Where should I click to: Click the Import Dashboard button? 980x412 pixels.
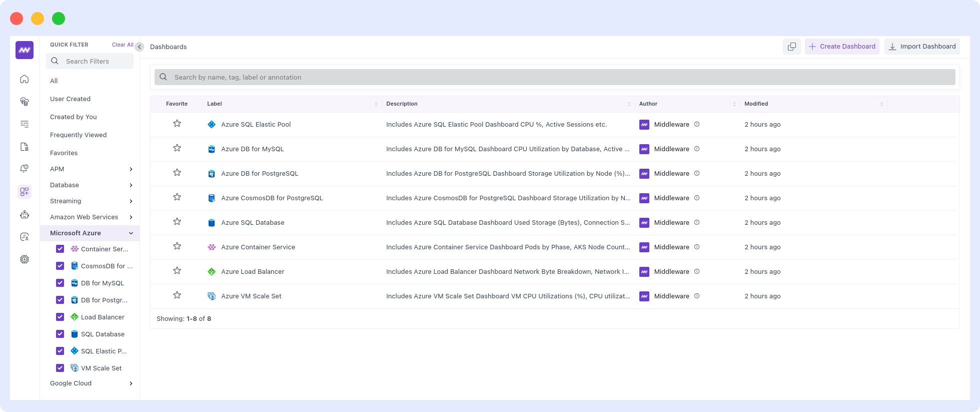click(x=922, y=47)
